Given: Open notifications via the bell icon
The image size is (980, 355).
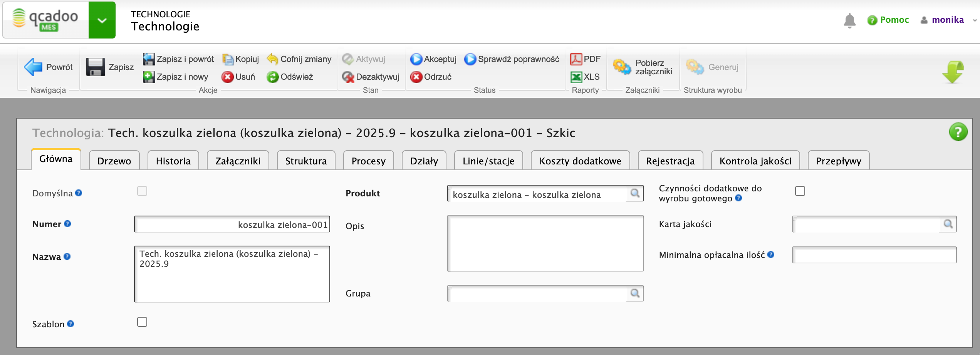Looking at the screenshot, I should (849, 20).
